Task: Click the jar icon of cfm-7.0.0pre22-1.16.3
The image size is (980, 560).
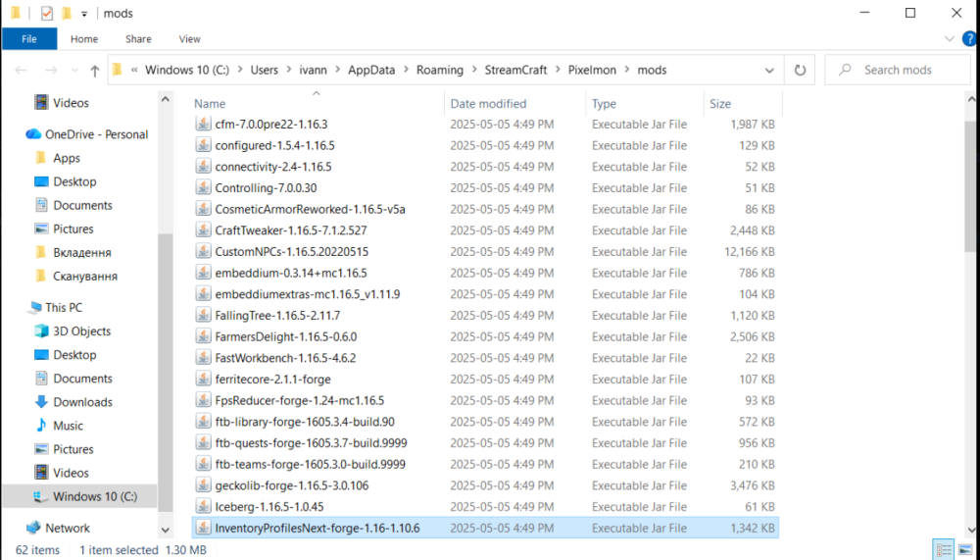Action: (203, 124)
